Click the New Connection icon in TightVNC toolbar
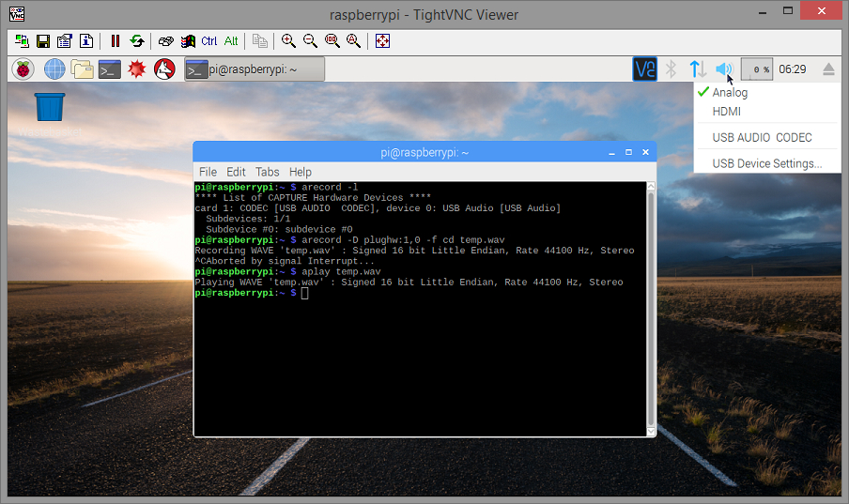 click(22, 41)
